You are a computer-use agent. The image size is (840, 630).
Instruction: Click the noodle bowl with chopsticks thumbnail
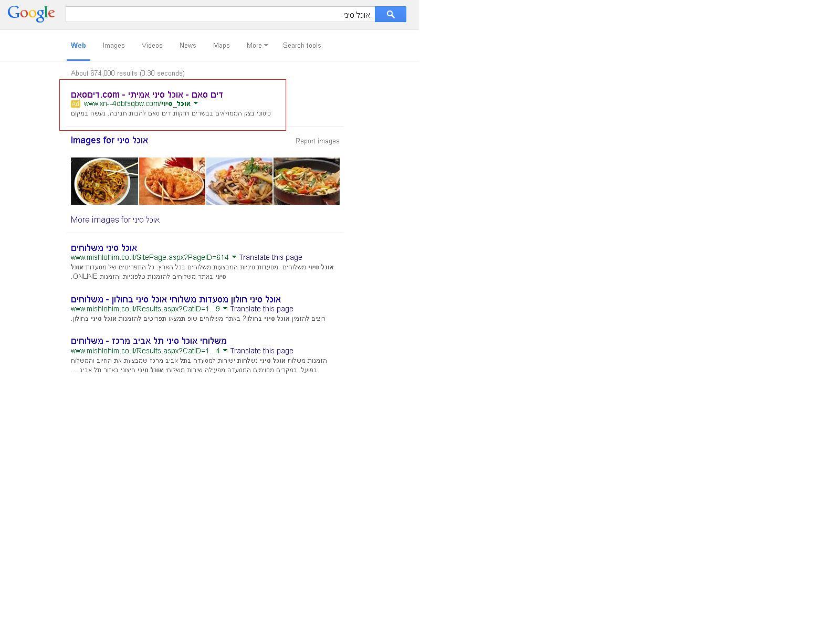click(104, 181)
